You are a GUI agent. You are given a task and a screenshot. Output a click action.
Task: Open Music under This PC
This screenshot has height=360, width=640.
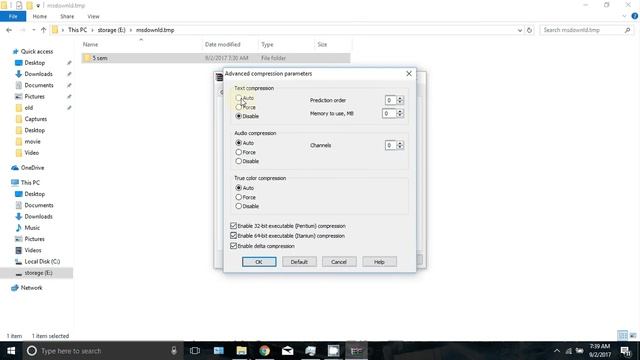pos(32,227)
